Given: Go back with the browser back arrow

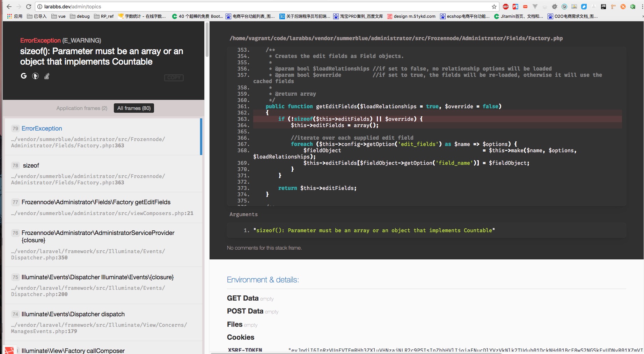Looking at the screenshot, I should coord(9,7).
